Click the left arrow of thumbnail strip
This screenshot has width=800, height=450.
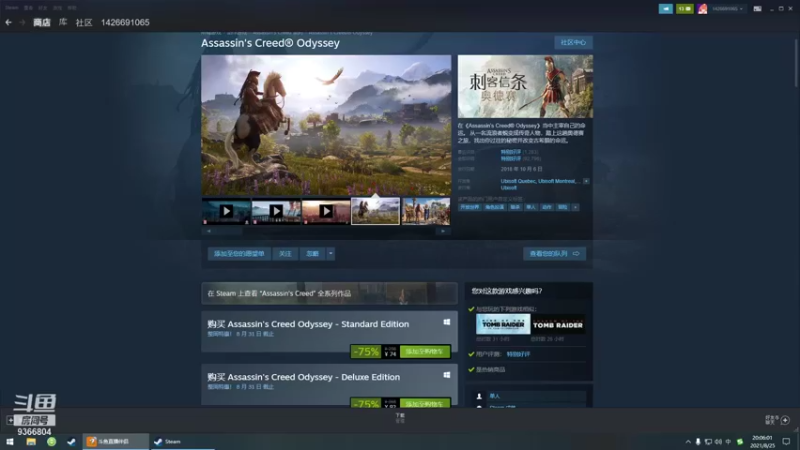[209, 231]
